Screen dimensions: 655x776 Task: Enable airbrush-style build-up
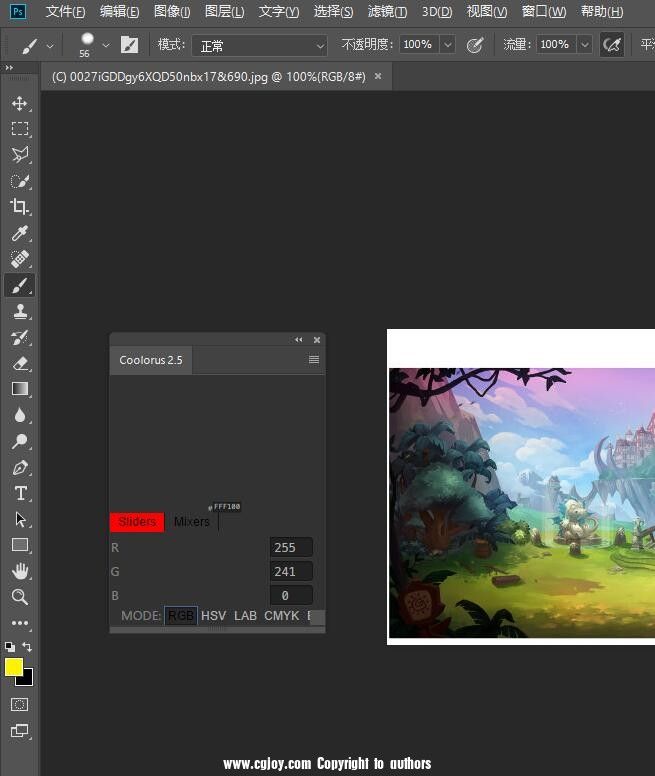pyautogui.click(x=611, y=45)
